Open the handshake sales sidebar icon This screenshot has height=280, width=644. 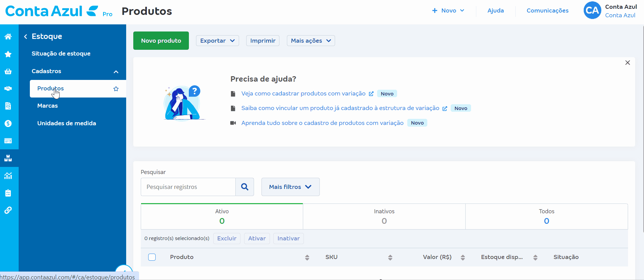8,89
